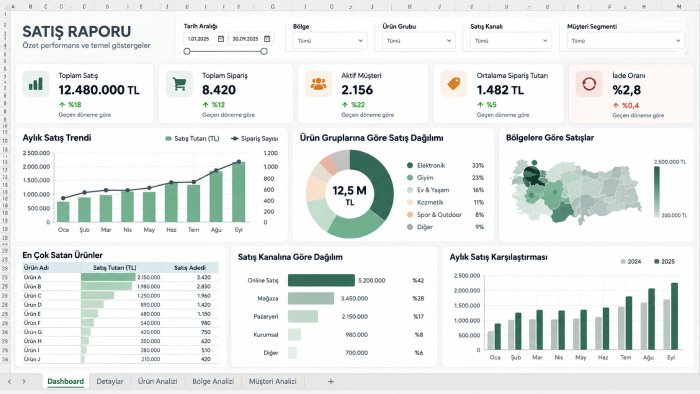Click the 12.480.000 TL total sales value
The width and height of the screenshot is (700, 394).
(x=99, y=90)
